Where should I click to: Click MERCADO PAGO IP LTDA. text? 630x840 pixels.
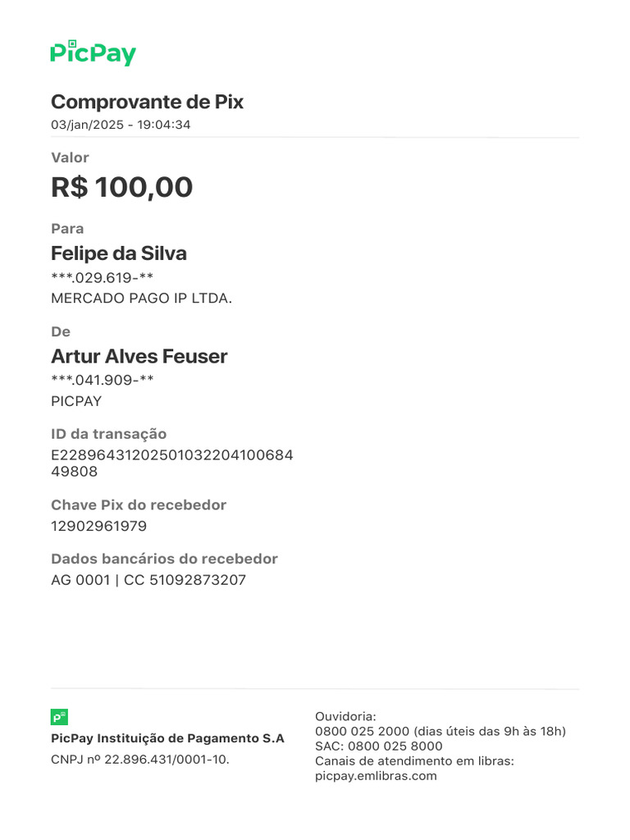pyautogui.click(x=141, y=298)
